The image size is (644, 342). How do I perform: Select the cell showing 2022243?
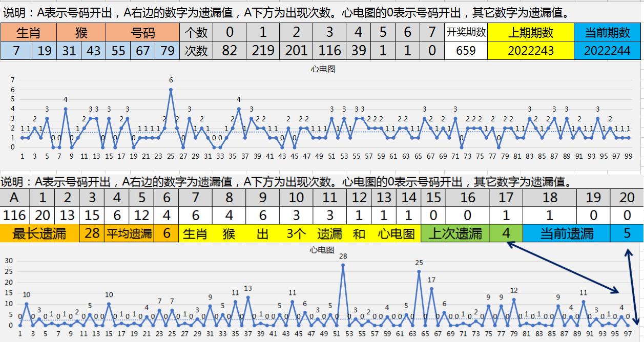pos(530,51)
